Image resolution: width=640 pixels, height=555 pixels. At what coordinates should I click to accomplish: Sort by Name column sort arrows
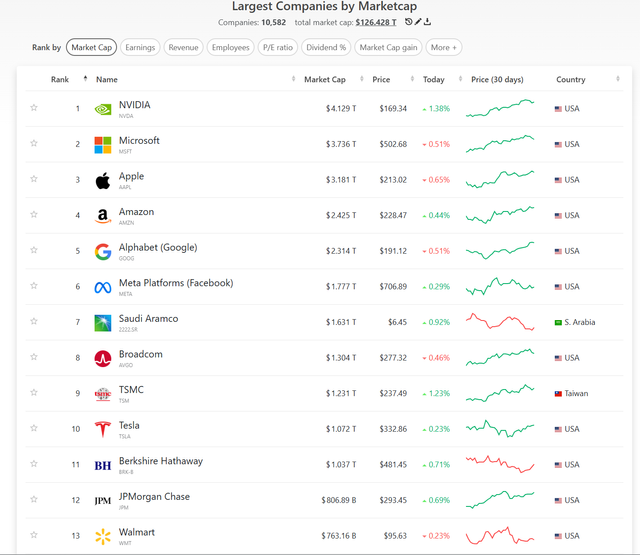(x=293, y=78)
